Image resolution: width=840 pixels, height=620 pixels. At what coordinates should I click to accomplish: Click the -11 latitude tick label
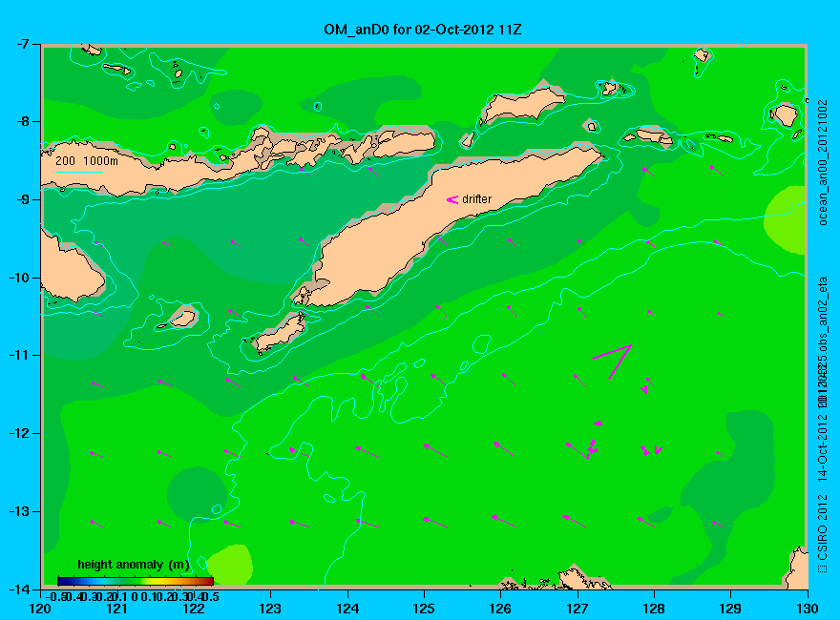19,355
